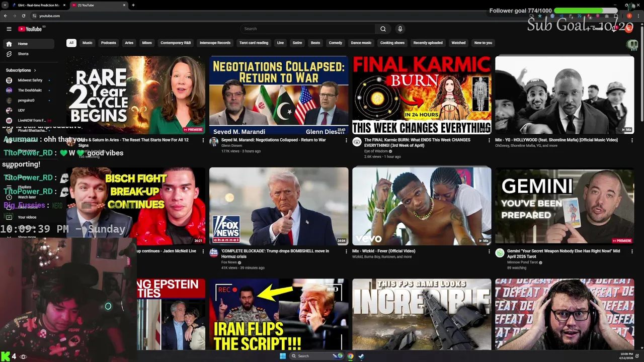Select the Satire filter chip

tap(297, 43)
